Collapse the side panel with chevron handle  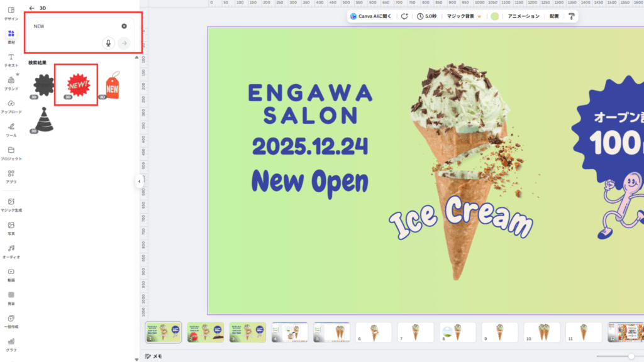[139, 182]
